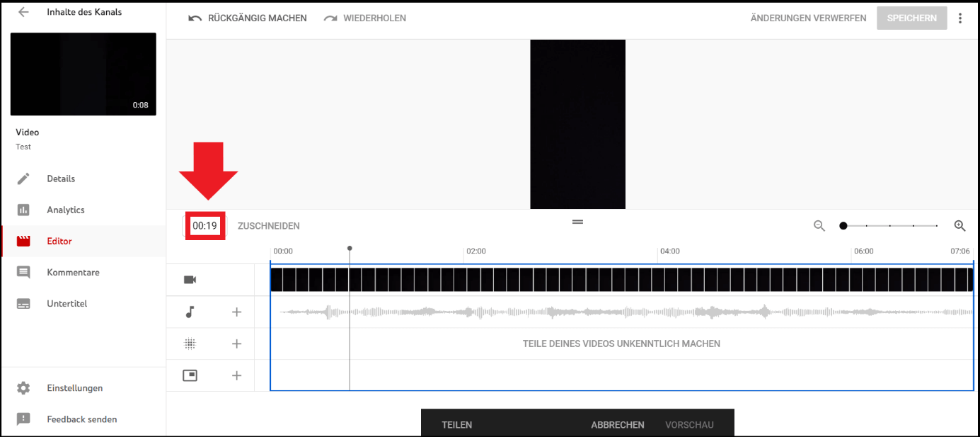The height and width of the screenshot is (437, 980).
Task: Click the 00:19 timecode field
Action: 205,226
